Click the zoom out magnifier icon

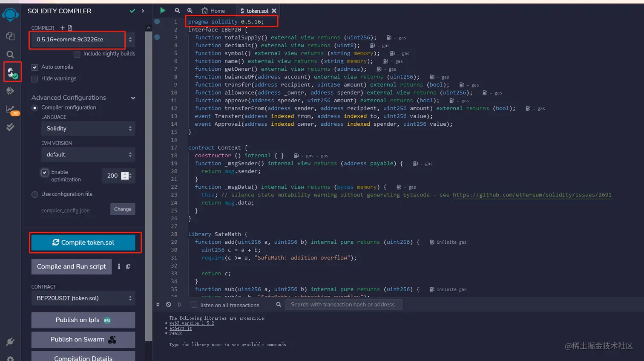point(177,11)
